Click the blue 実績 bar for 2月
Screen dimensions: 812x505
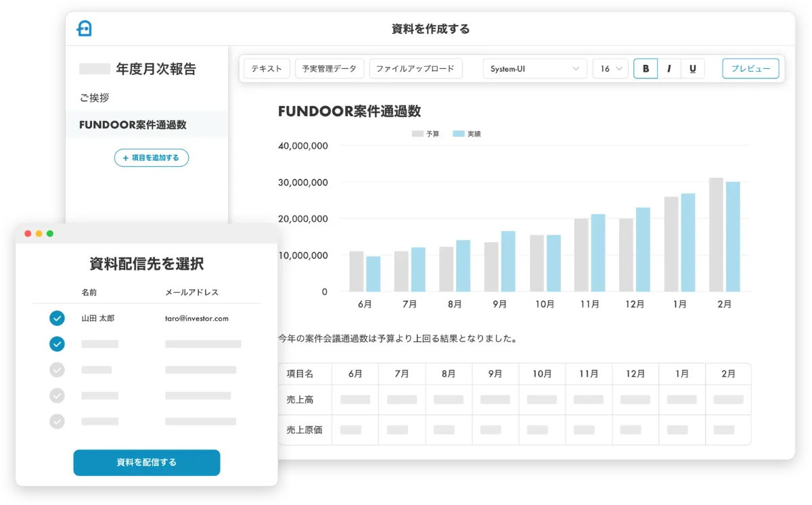click(x=733, y=237)
